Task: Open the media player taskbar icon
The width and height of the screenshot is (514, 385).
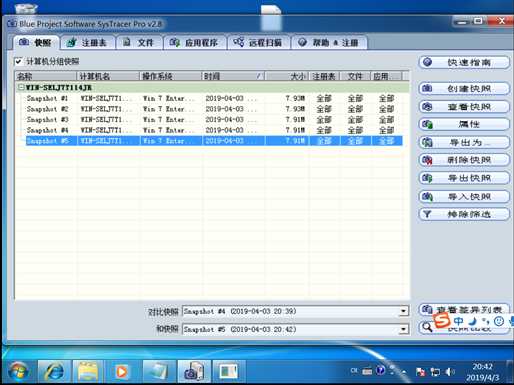Action: pos(122,371)
